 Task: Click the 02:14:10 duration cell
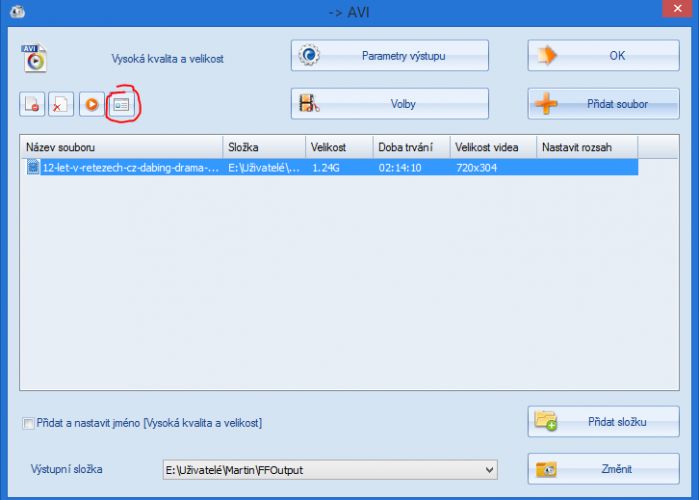pyautogui.click(x=400, y=168)
